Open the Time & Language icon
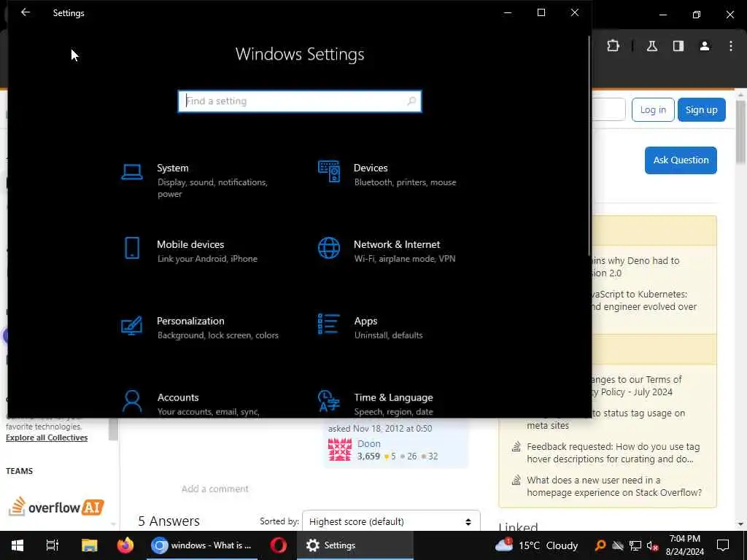This screenshot has height=560, width=747. click(329, 401)
